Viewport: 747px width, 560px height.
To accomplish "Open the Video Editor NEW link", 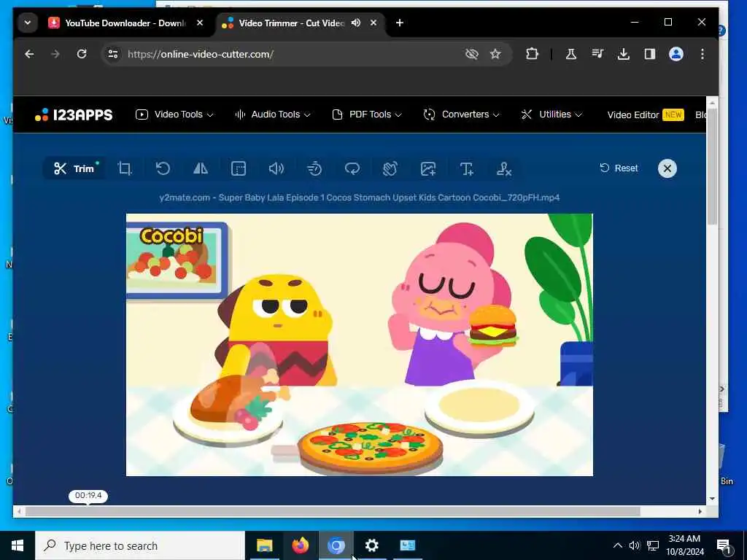I will [x=646, y=114].
